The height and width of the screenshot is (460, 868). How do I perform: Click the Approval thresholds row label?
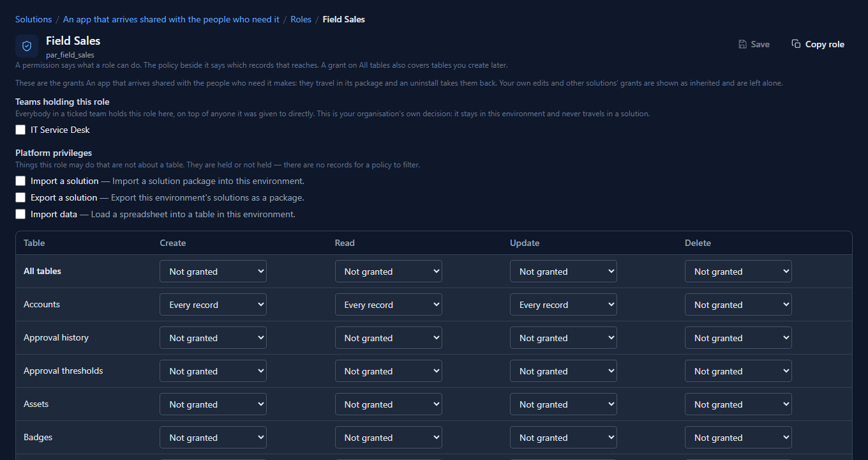(63, 371)
